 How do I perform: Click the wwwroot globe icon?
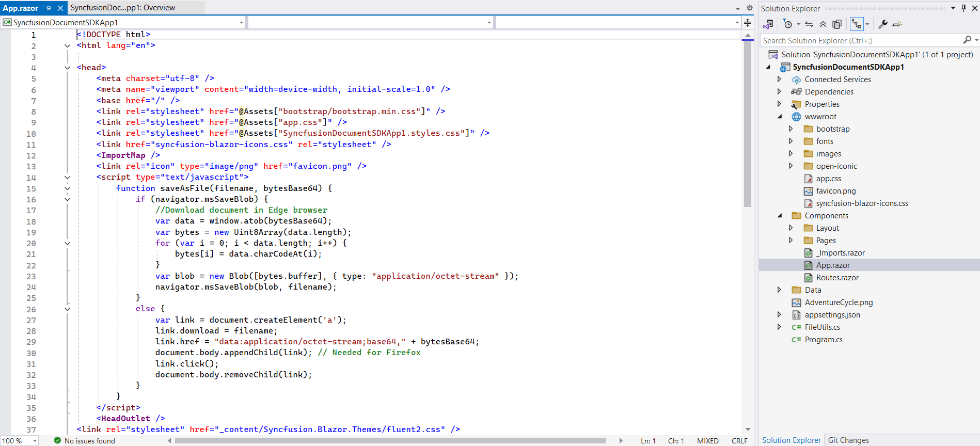[x=796, y=117]
